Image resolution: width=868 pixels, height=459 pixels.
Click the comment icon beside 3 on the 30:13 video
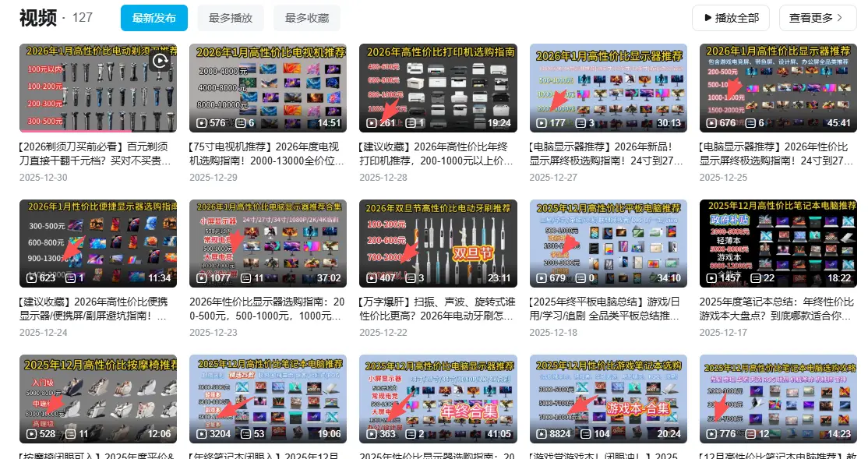coord(580,123)
